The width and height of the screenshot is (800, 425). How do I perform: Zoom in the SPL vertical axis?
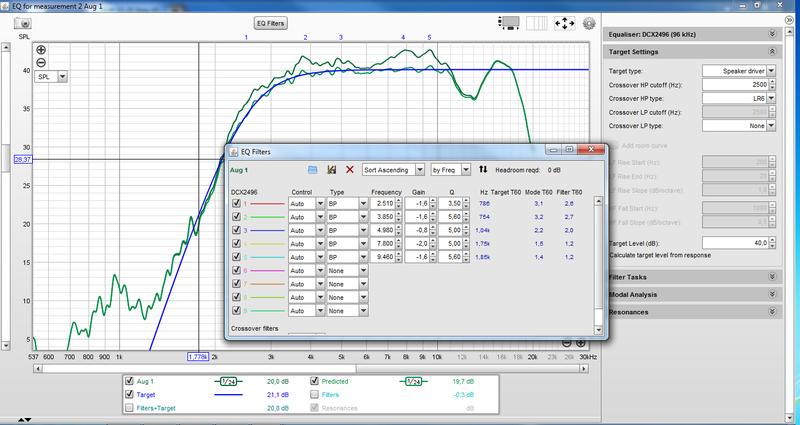point(41,49)
